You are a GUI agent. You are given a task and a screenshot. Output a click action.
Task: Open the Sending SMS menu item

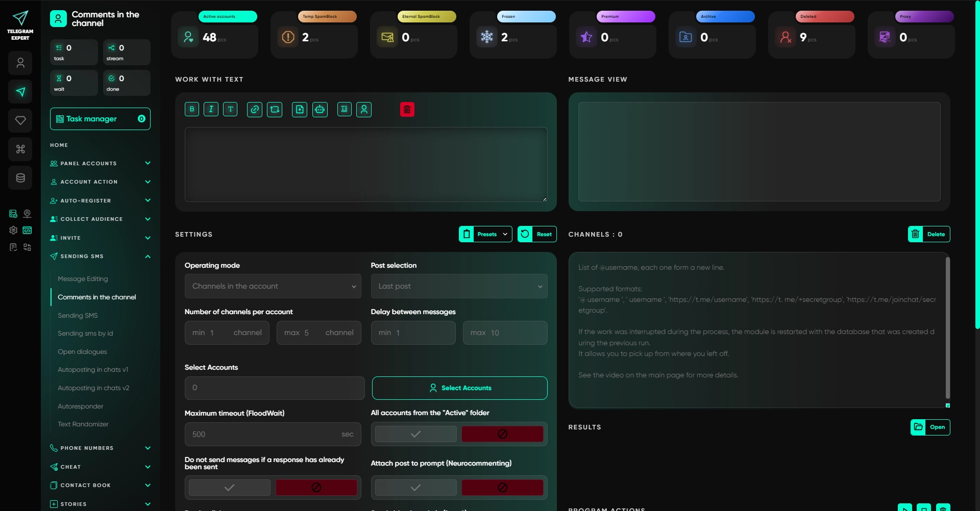tap(78, 316)
